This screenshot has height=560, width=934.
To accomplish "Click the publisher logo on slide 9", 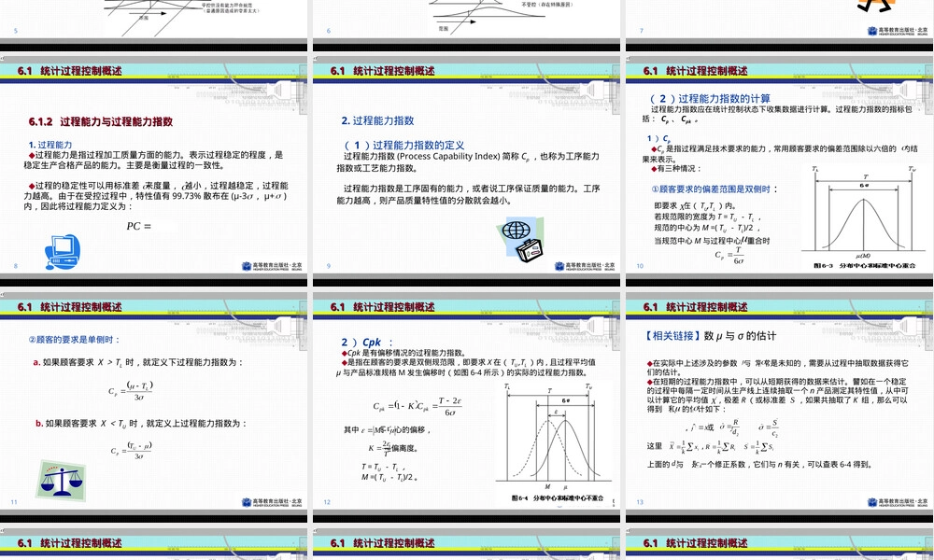I will click(x=585, y=266).
